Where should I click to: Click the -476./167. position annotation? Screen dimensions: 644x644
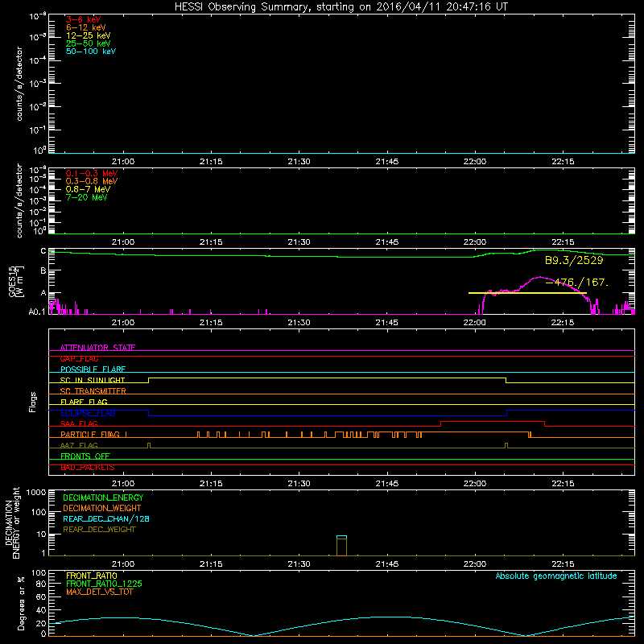pos(576,283)
